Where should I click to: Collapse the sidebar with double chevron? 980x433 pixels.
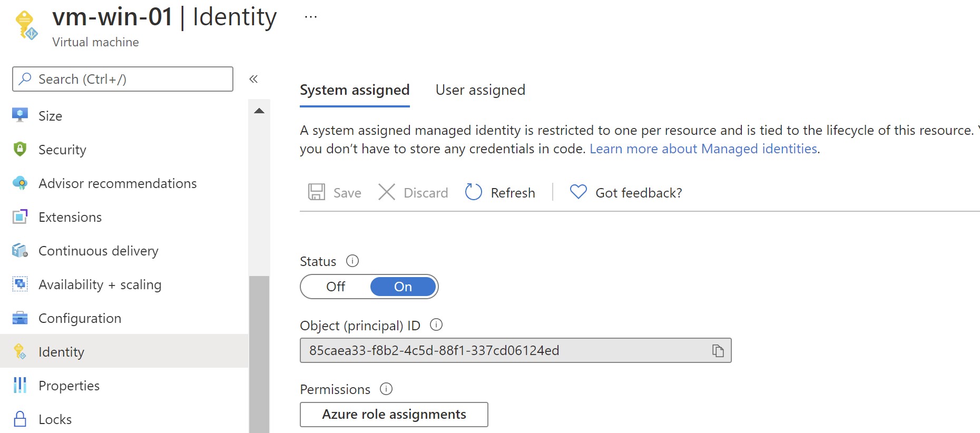(x=253, y=79)
